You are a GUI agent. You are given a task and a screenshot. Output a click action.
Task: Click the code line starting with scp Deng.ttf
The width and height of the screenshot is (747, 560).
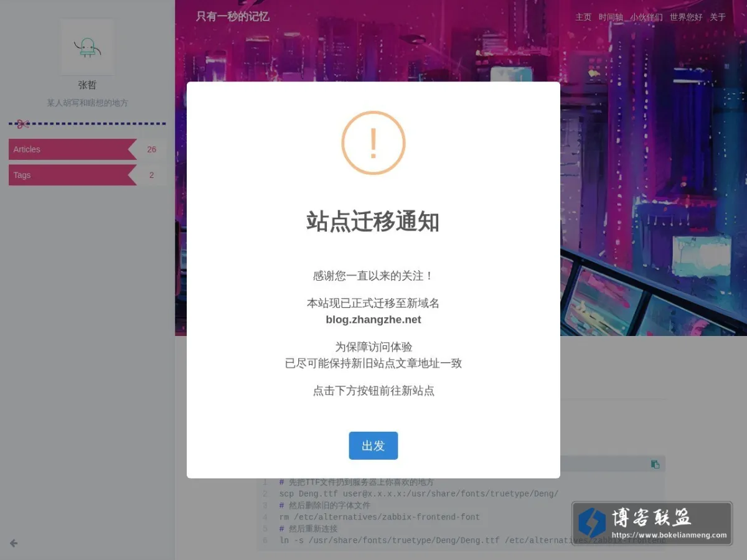click(x=419, y=494)
